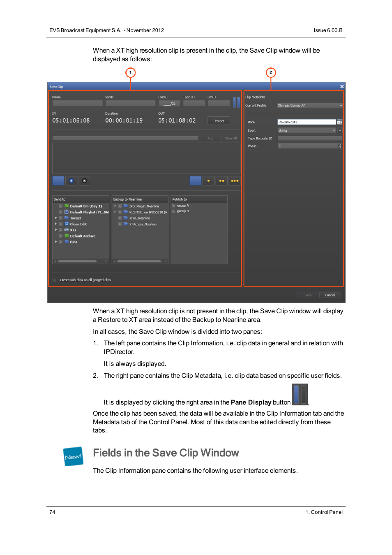Open the Sport dropdown showing skiing

[x=307, y=130]
